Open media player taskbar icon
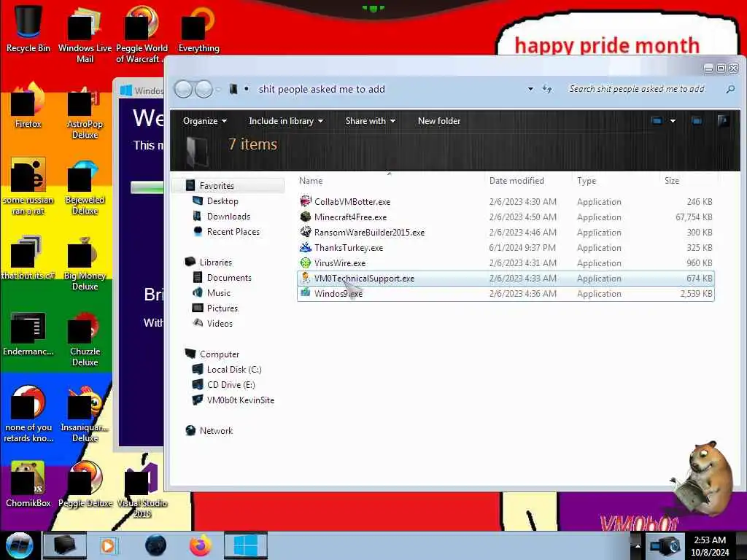The height and width of the screenshot is (560, 747). click(x=108, y=545)
